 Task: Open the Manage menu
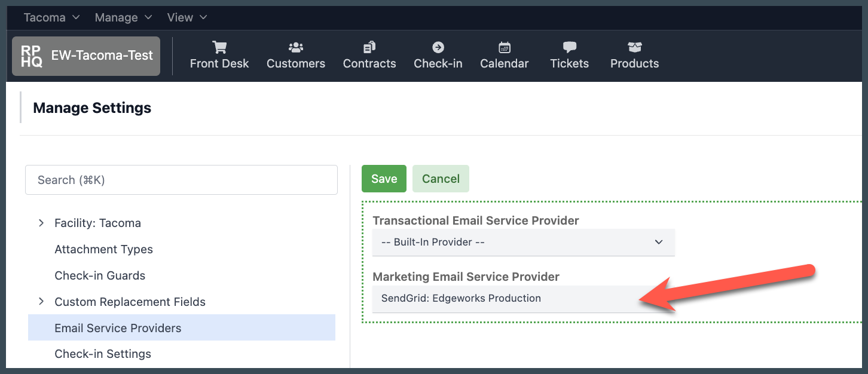pyautogui.click(x=123, y=17)
